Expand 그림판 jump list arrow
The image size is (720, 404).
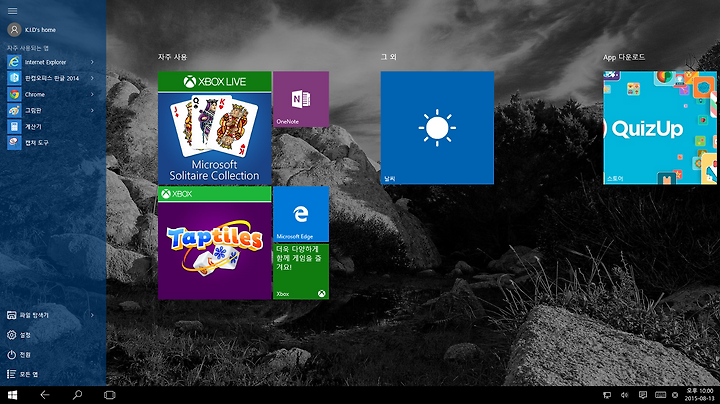coord(92,110)
